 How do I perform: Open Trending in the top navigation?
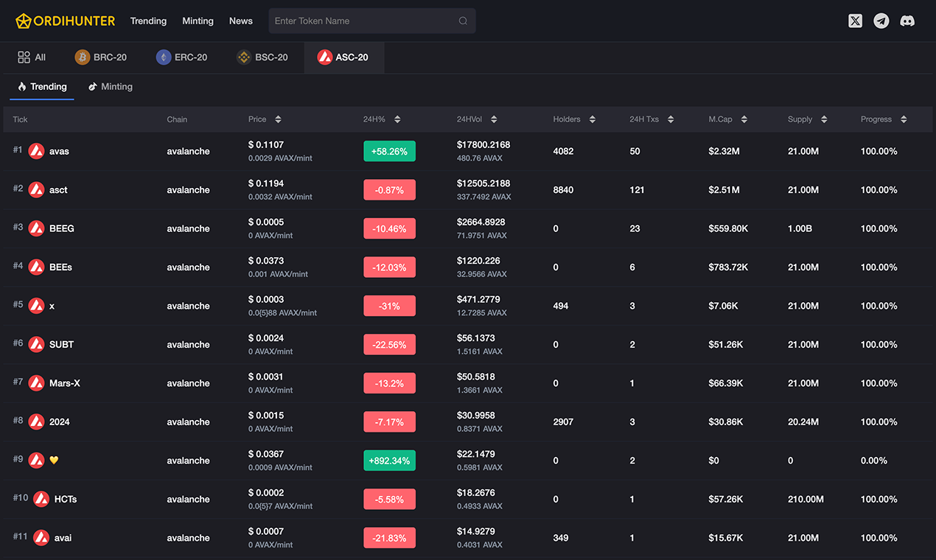tap(148, 21)
